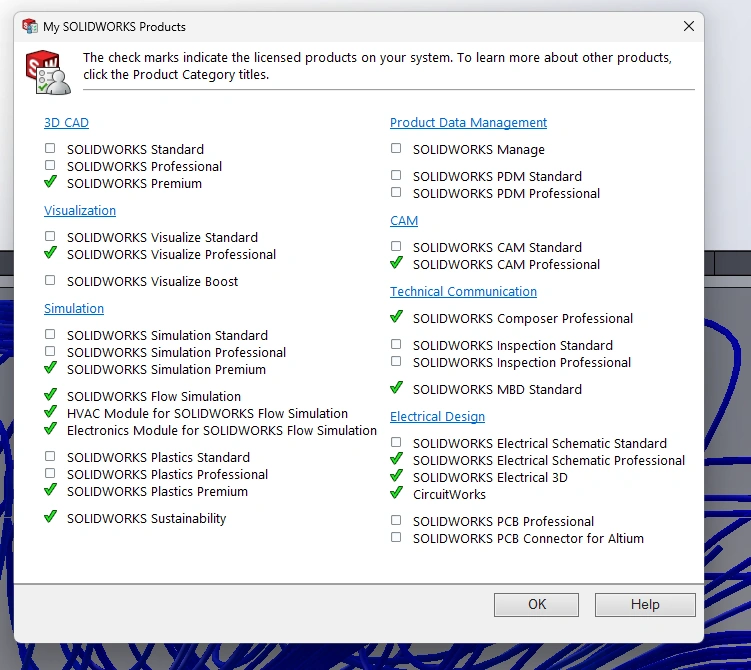Click the PDM Professional checkbox

tap(396, 192)
